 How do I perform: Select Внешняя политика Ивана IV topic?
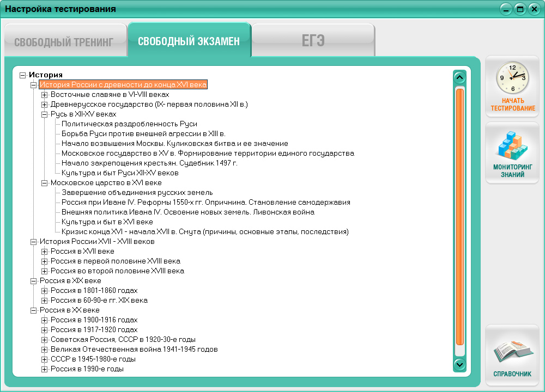coord(187,212)
